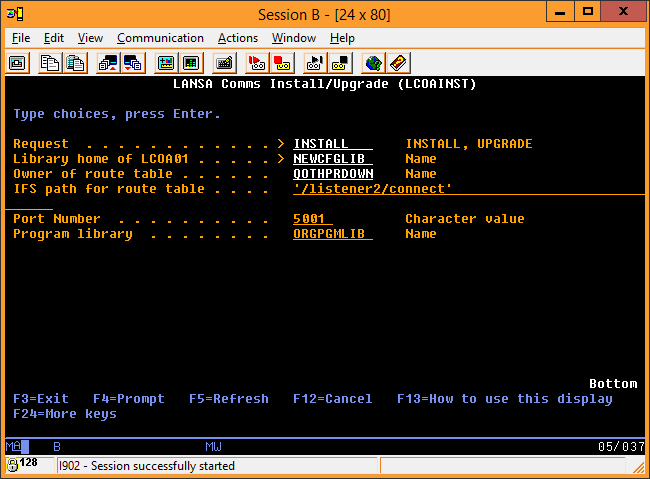Quit macro playback with the black stop icon
This screenshot has width=650, height=479.
340,63
